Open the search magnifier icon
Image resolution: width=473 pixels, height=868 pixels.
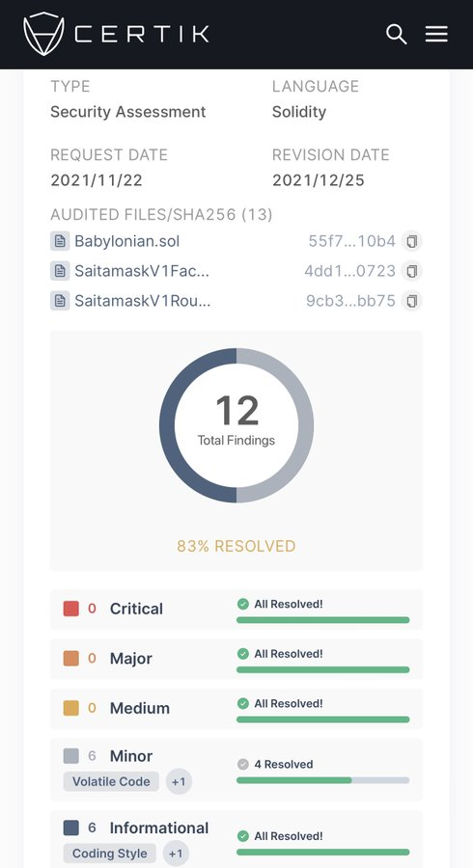pyautogui.click(x=396, y=35)
